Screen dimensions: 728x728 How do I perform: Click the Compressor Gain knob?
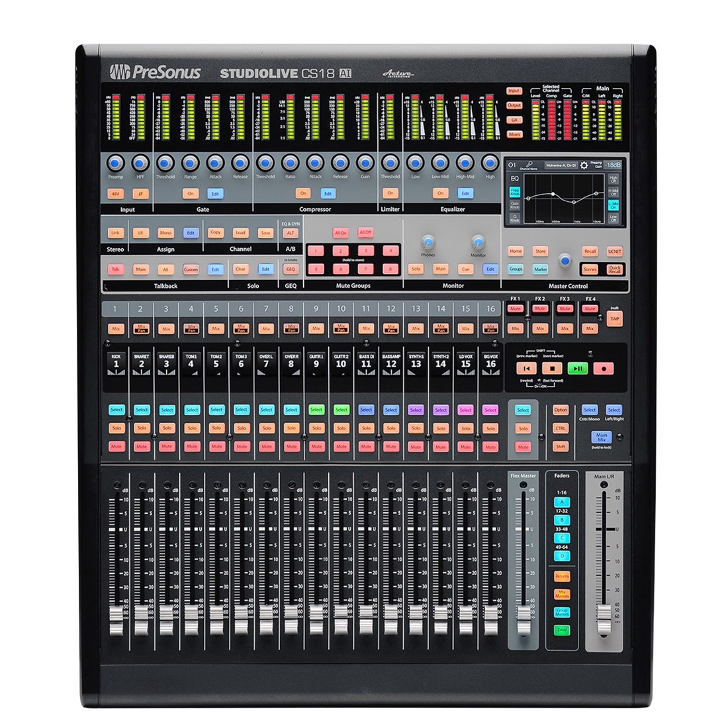pyautogui.click(x=365, y=163)
